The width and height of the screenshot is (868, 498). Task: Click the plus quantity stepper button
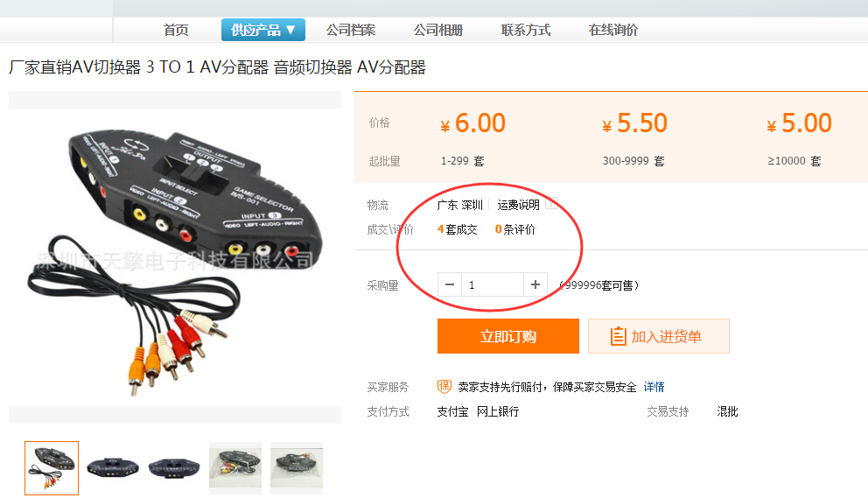tap(535, 284)
